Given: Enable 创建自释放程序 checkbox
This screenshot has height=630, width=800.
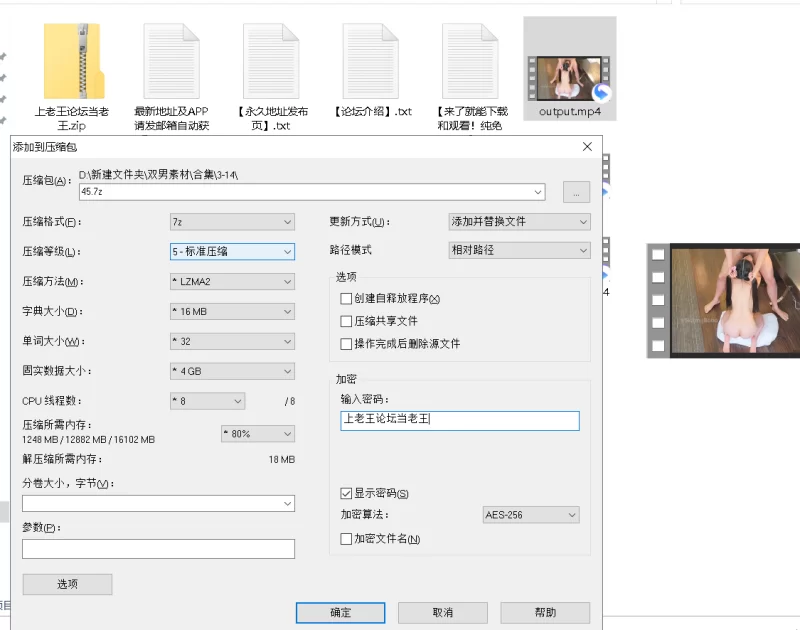Looking at the screenshot, I should [x=346, y=299].
